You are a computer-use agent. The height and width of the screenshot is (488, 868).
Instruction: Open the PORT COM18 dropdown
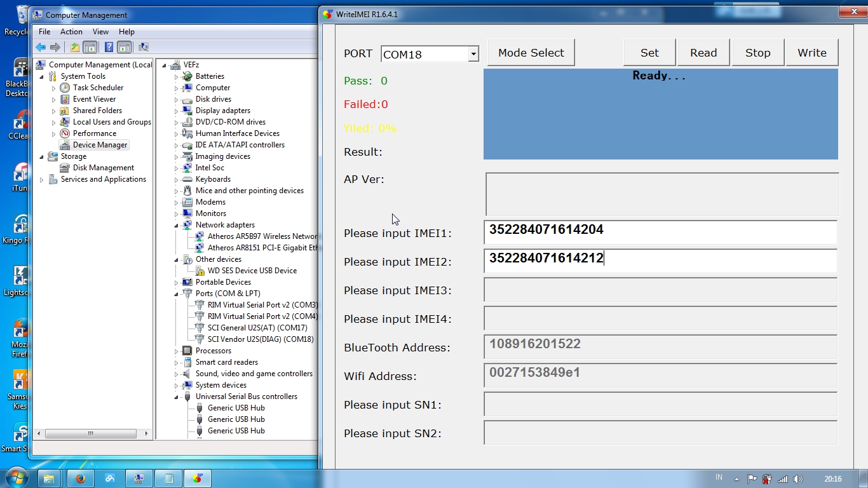[x=473, y=55]
